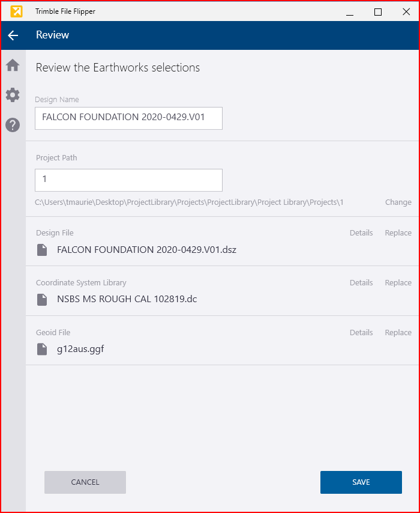Open Details for the Design File
This screenshot has height=513, width=420.
[361, 232]
